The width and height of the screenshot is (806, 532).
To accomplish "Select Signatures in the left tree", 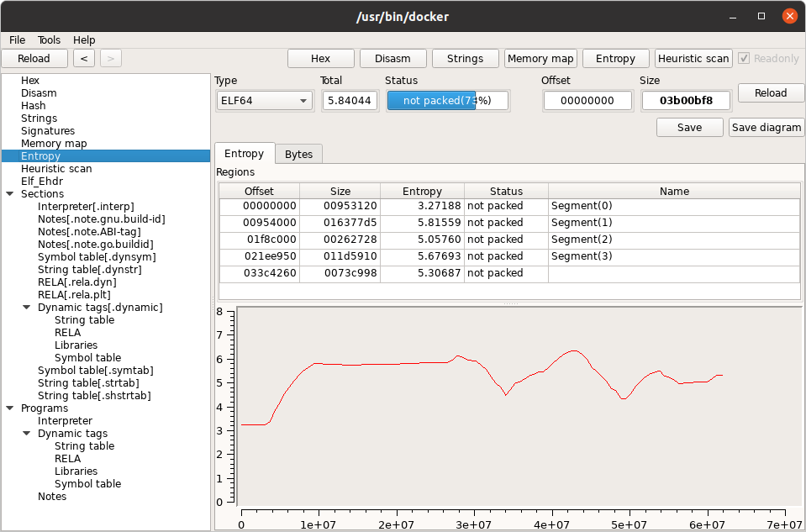I will click(x=48, y=130).
